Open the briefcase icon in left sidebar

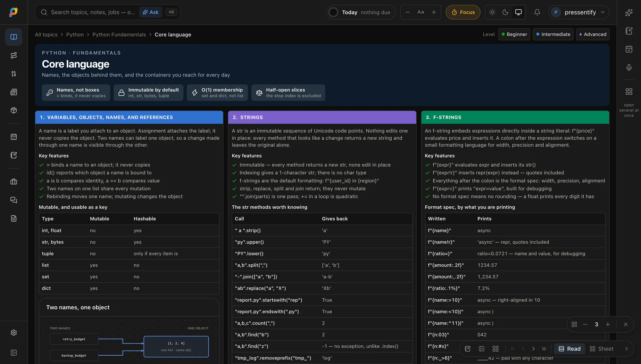(14, 182)
